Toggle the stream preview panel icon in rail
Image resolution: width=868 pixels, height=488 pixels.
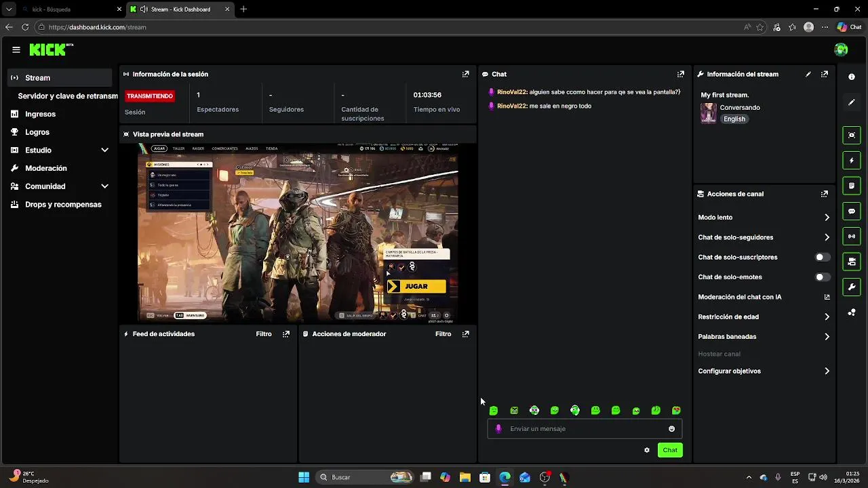coord(852,135)
